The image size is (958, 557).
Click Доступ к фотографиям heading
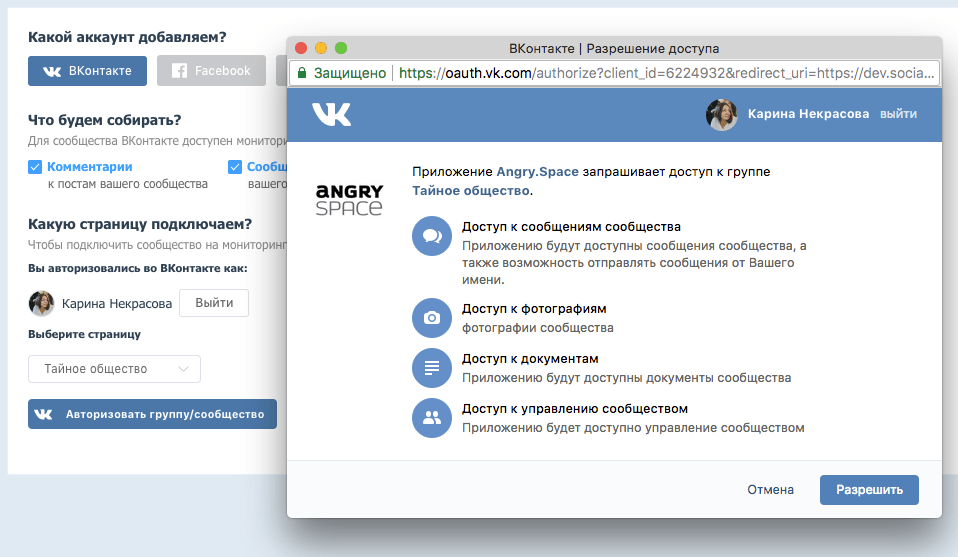[x=534, y=308]
